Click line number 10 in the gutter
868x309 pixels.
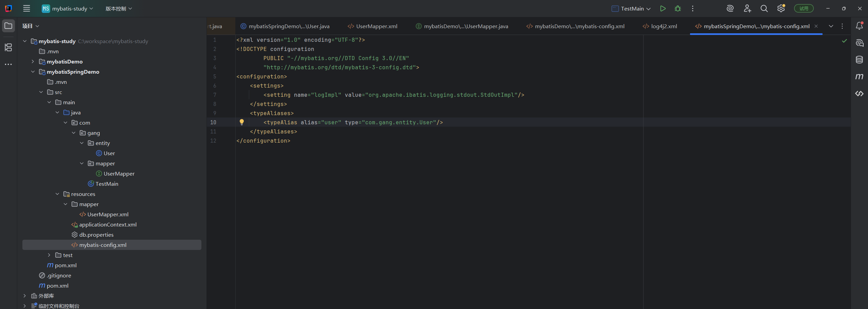[x=213, y=122]
